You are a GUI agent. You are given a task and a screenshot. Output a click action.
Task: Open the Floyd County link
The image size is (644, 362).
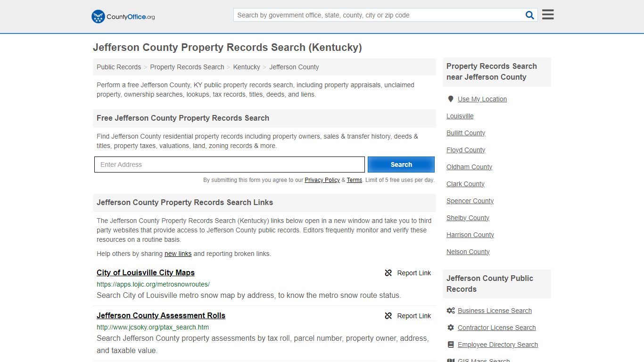[x=466, y=150]
